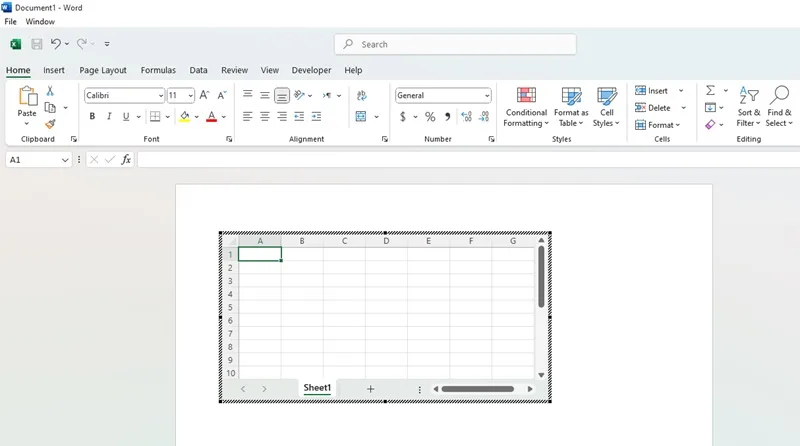Toggle Bold formatting
The image size is (800, 446).
point(92,116)
